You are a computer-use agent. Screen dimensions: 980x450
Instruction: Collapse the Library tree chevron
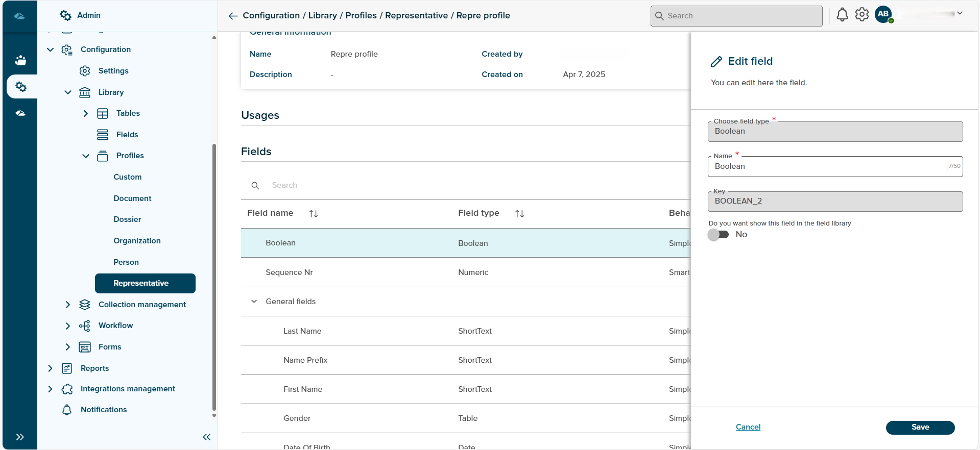tap(68, 92)
